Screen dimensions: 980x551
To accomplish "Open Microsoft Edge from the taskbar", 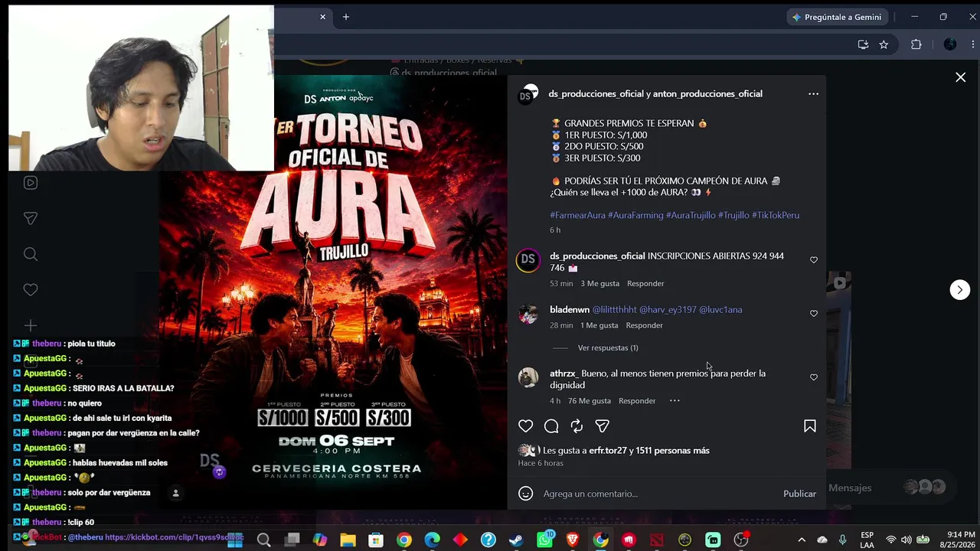I will pos(432,540).
